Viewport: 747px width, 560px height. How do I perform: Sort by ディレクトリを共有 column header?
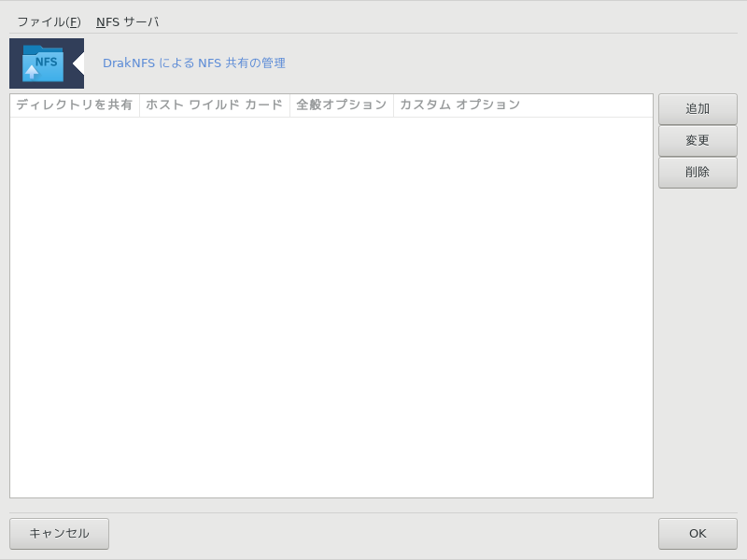[75, 105]
